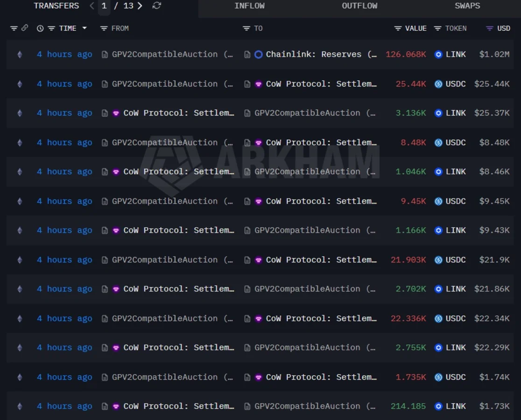Image resolution: width=521 pixels, height=420 pixels.
Task: Filter by VALUE column
Action: point(398,28)
